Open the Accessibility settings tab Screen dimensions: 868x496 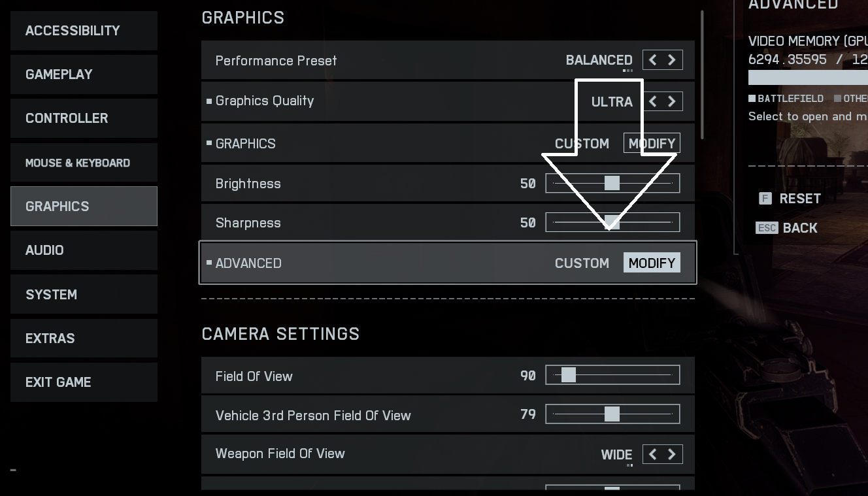(x=84, y=31)
